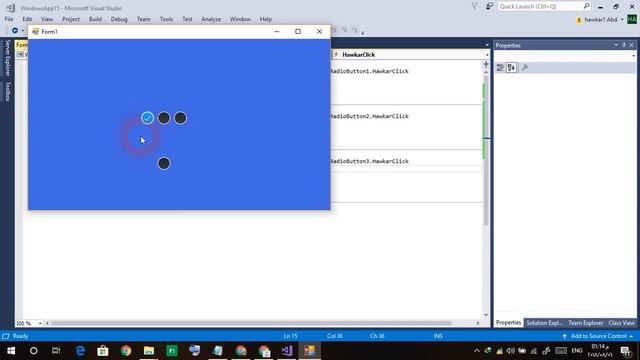640x360 pixels.
Task: Open the Debug menu
Action: [x=119, y=19]
